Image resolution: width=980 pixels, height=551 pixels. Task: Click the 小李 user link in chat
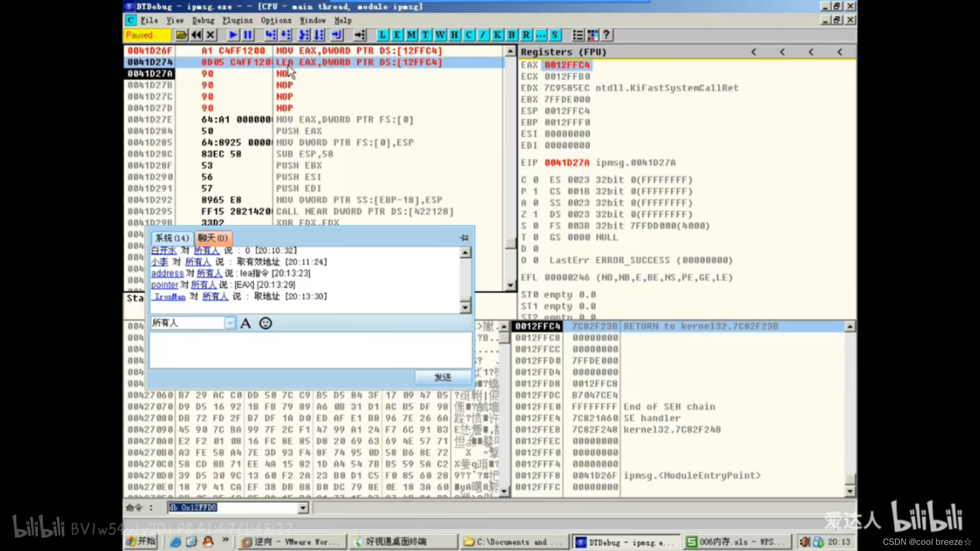(x=159, y=262)
